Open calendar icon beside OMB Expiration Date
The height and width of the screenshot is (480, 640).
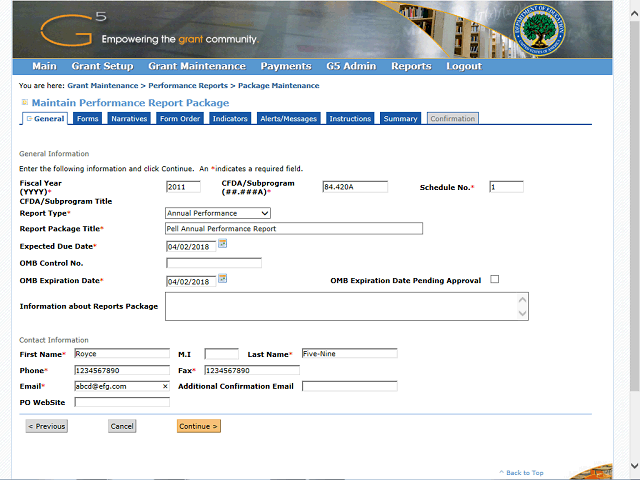click(222, 279)
